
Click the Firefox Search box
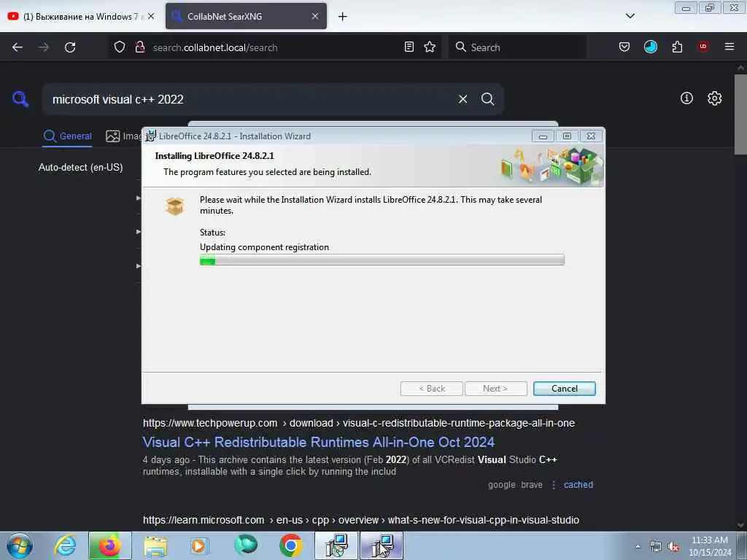point(517,47)
